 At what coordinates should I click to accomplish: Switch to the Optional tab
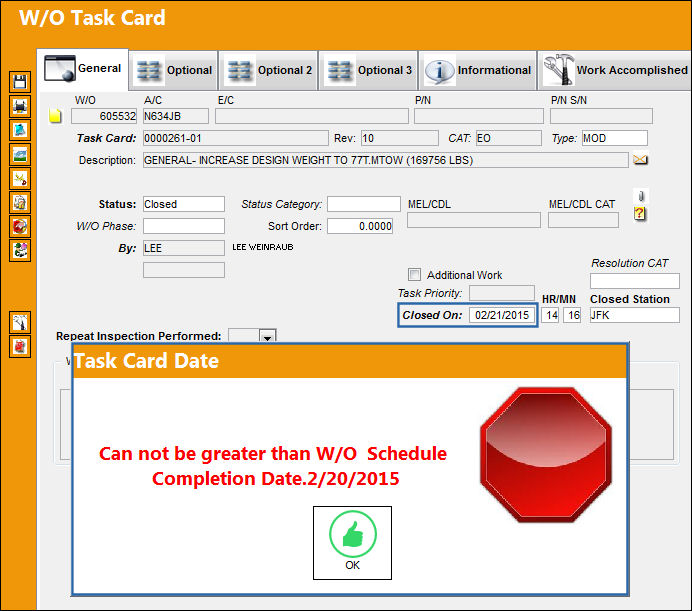pyautogui.click(x=174, y=71)
